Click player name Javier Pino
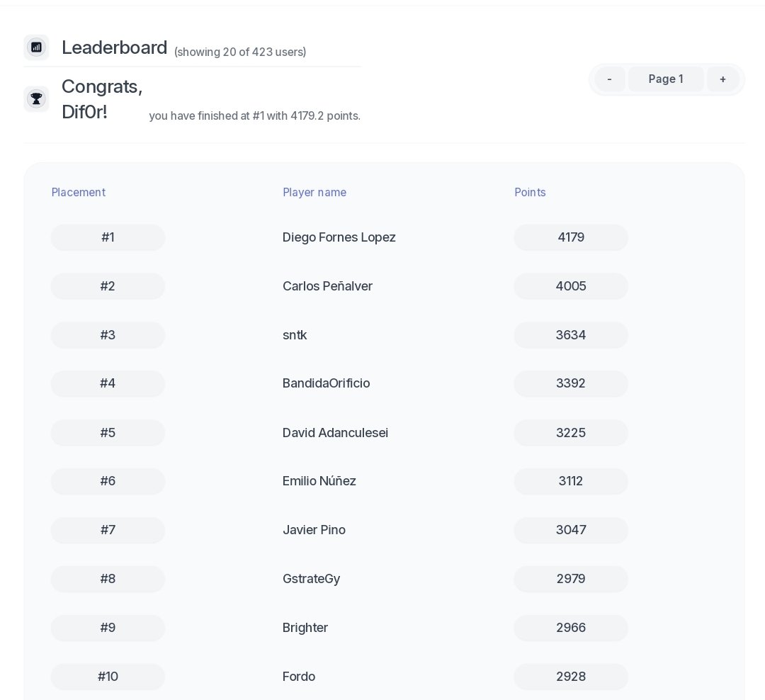Image resolution: width=765 pixels, height=700 pixels. [x=314, y=530]
